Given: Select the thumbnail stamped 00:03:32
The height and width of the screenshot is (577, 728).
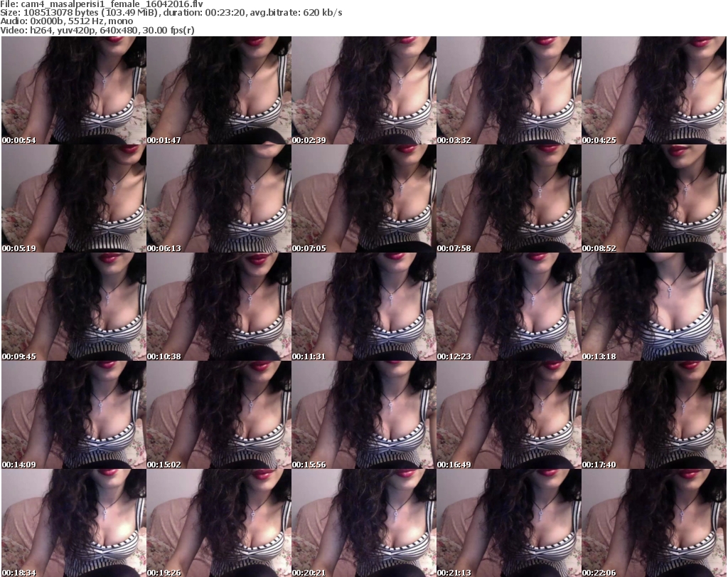Looking at the screenshot, I should click(x=509, y=90).
